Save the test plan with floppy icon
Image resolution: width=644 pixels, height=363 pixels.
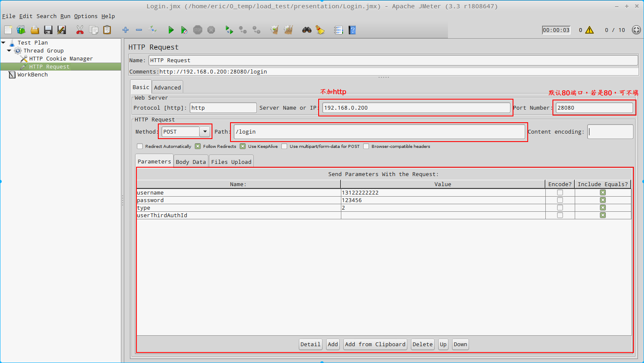(x=48, y=30)
